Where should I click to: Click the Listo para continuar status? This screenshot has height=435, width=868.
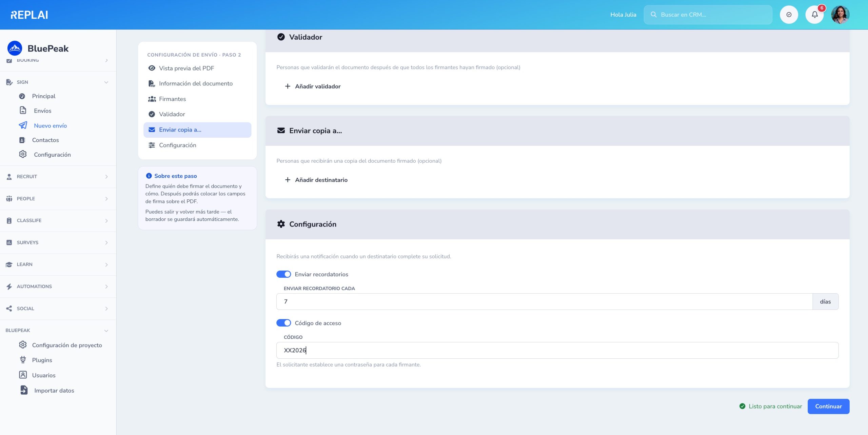click(770, 406)
